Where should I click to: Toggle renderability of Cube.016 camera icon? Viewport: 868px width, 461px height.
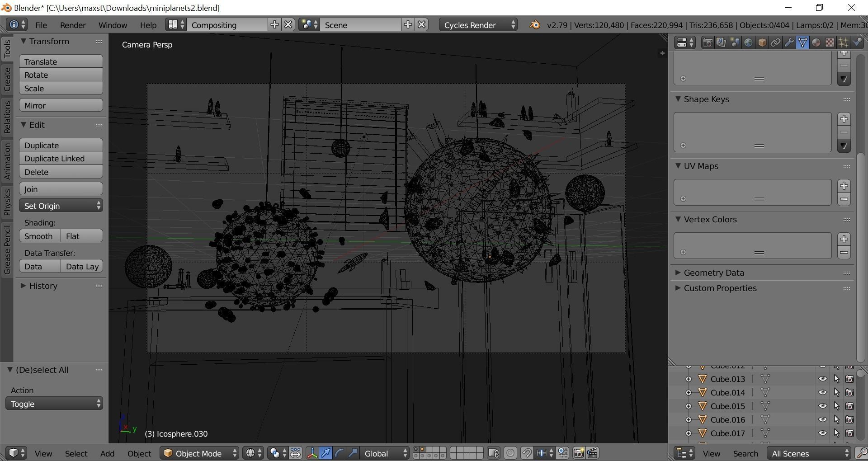pos(849,419)
